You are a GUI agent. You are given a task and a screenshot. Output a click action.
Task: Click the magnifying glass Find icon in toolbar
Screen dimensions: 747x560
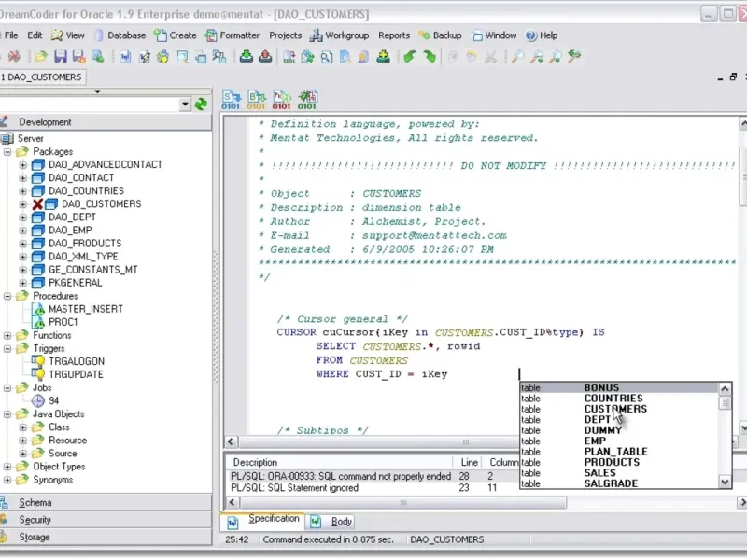click(x=517, y=57)
